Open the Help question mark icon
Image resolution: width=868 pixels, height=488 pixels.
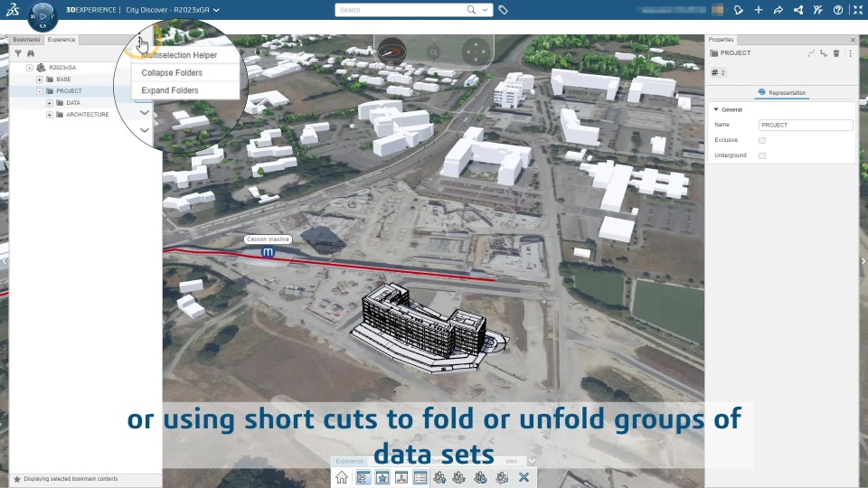(x=838, y=10)
